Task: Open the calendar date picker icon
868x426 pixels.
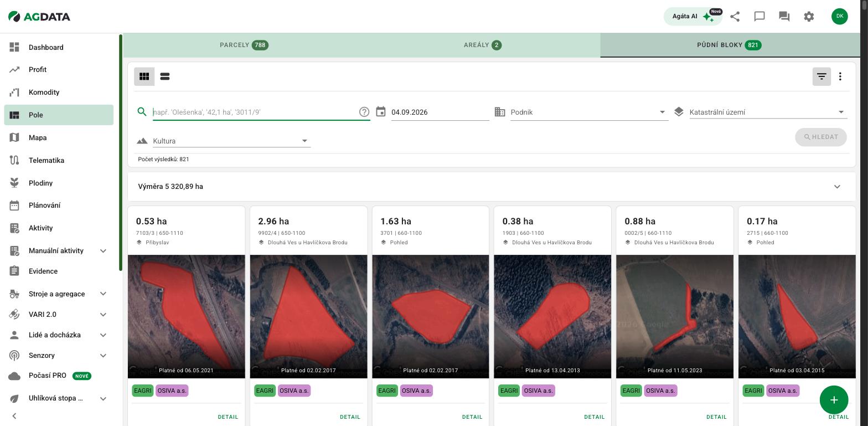Action: point(381,112)
